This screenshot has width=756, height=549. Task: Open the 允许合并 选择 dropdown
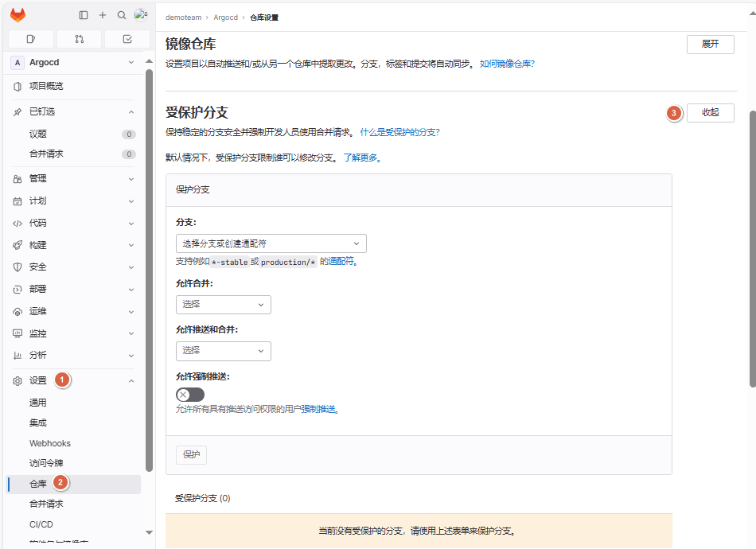224,305
